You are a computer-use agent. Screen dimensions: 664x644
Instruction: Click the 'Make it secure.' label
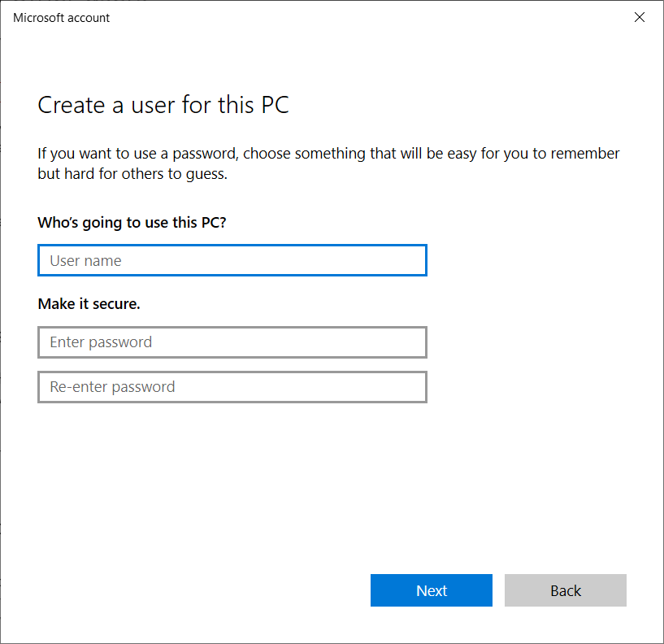84,303
